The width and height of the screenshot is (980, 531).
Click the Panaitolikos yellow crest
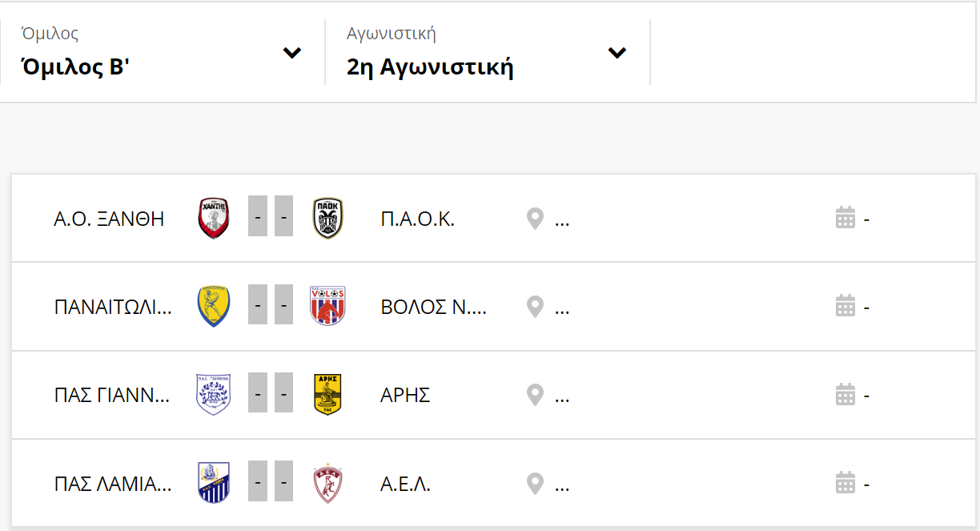coord(214,306)
